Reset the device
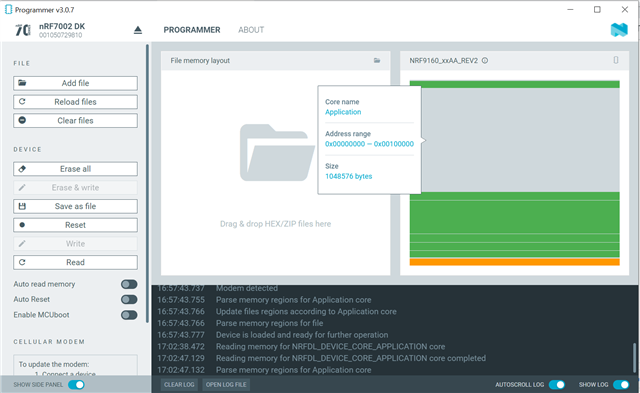Screen dimensions: 640x393 [76, 225]
